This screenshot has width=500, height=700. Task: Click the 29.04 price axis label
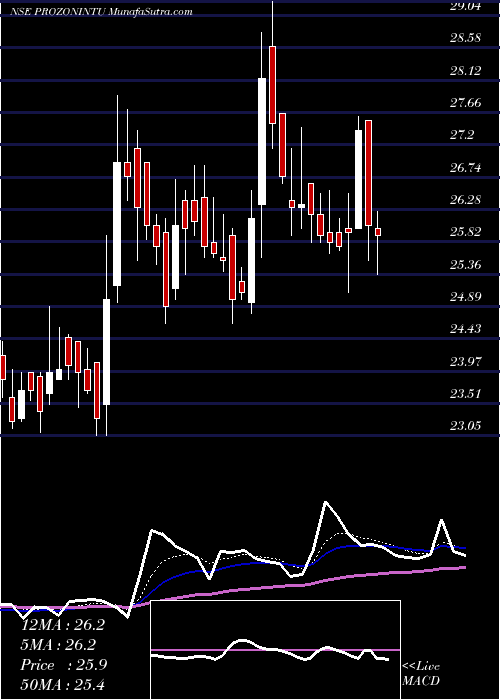(x=465, y=6)
